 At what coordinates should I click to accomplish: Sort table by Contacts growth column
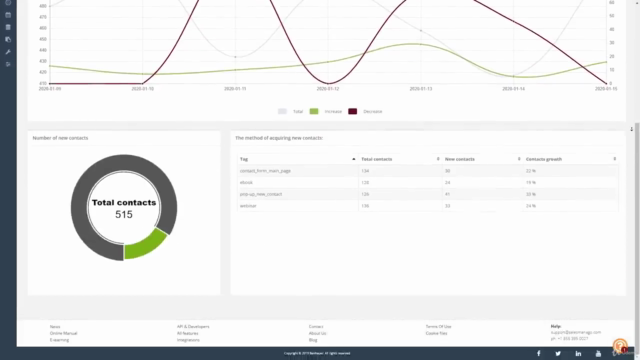click(x=614, y=159)
